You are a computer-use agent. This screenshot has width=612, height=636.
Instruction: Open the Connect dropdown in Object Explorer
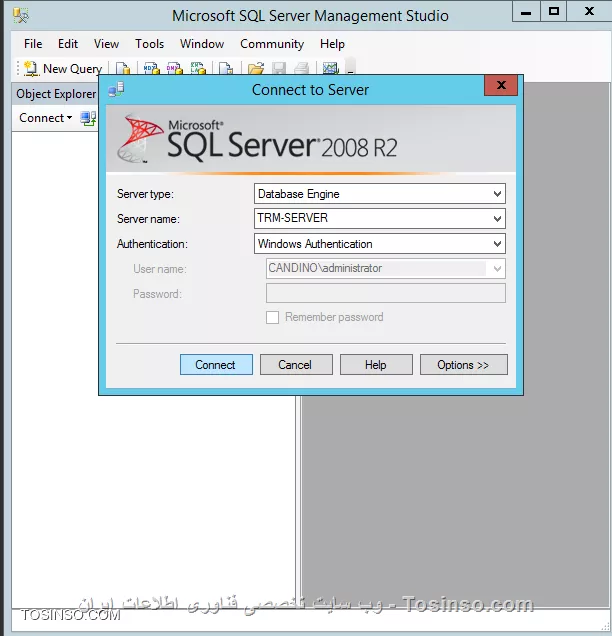point(45,118)
